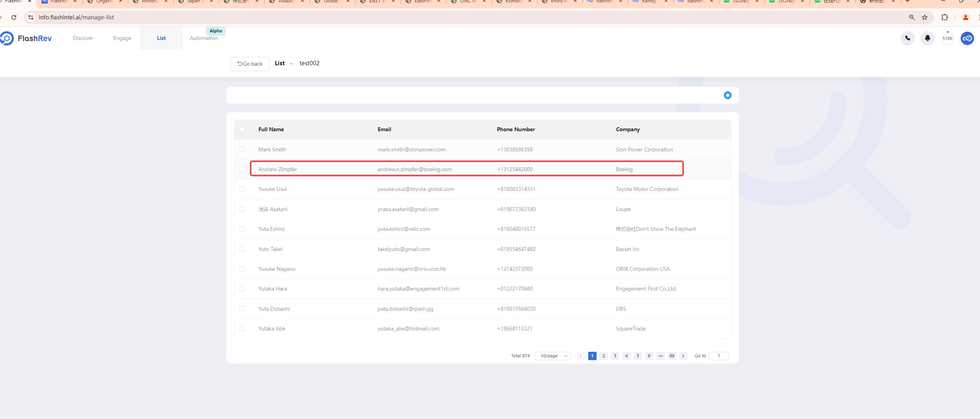Open the 10/page size dropdown
This screenshot has width=980, height=419.
(553, 356)
